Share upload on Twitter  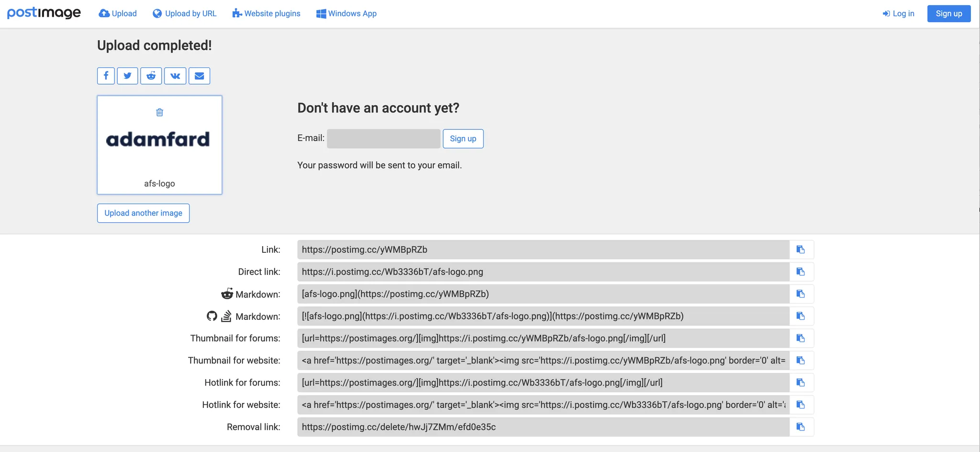tap(127, 76)
